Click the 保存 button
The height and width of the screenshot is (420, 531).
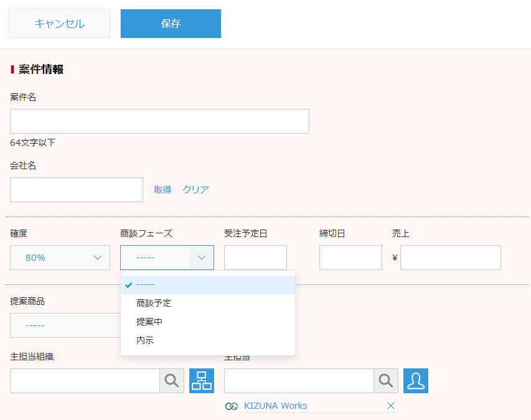coord(171,24)
